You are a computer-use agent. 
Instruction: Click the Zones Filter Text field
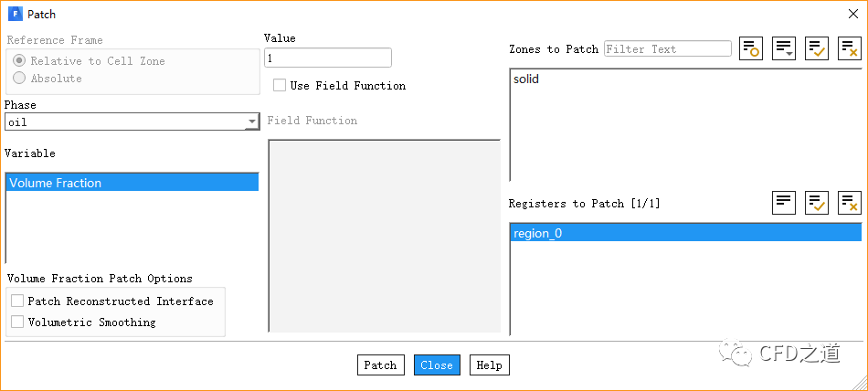click(x=667, y=49)
